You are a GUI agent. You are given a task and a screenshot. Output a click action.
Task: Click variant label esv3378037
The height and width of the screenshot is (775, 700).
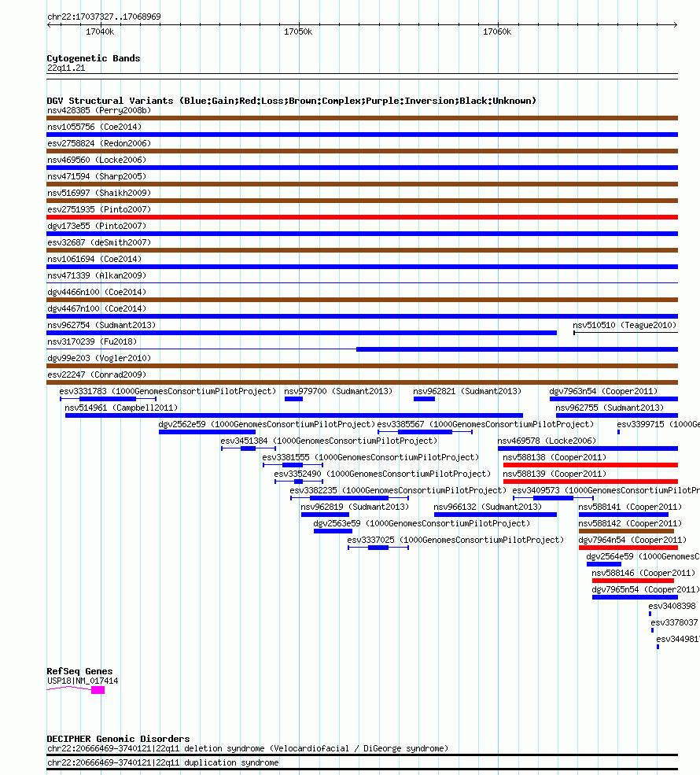674,622
